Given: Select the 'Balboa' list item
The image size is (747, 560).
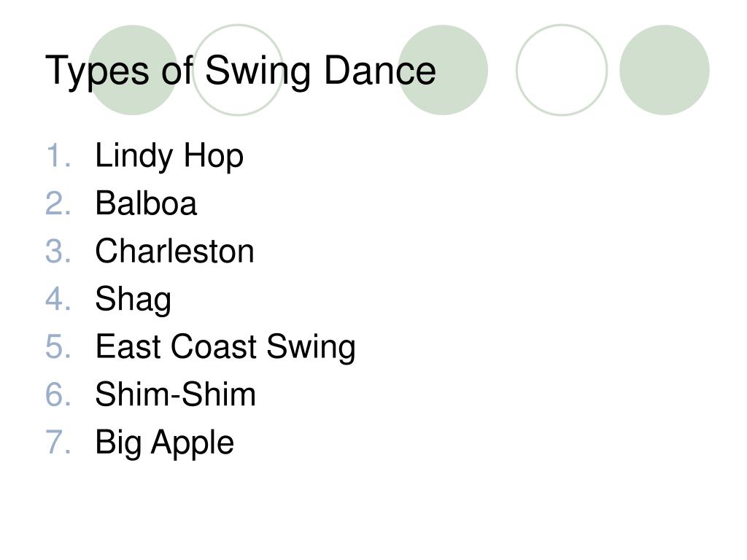Looking at the screenshot, I should click(x=146, y=203).
